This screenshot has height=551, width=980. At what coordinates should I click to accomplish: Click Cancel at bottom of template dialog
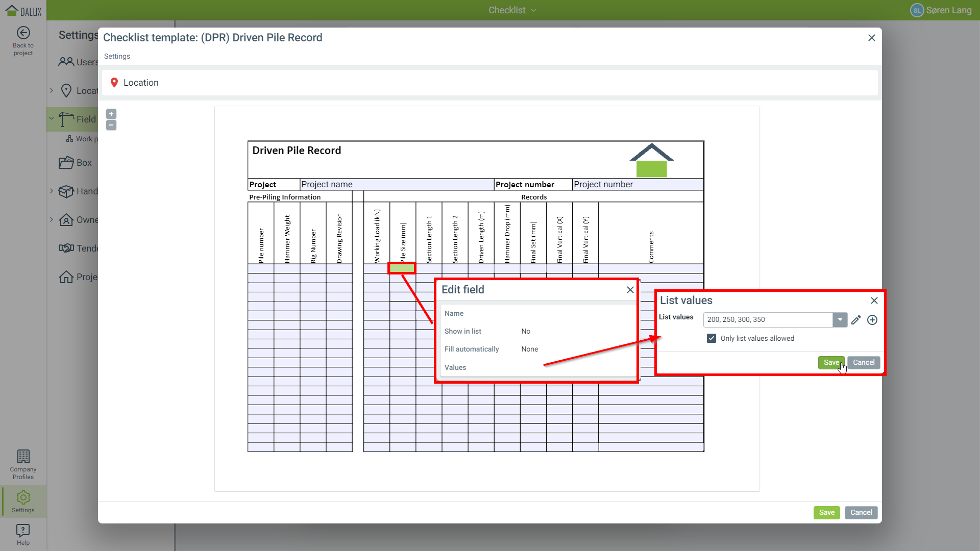861,512
